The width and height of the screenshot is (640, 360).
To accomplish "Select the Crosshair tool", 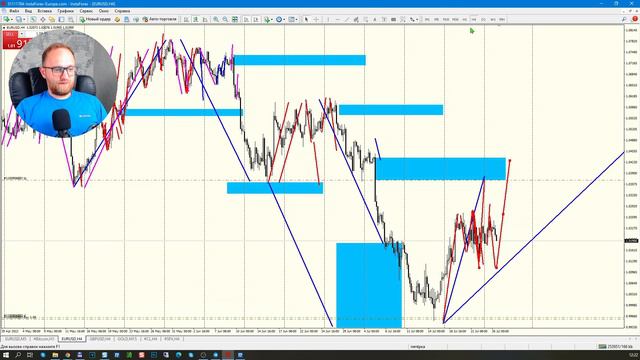I will (316, 19).
